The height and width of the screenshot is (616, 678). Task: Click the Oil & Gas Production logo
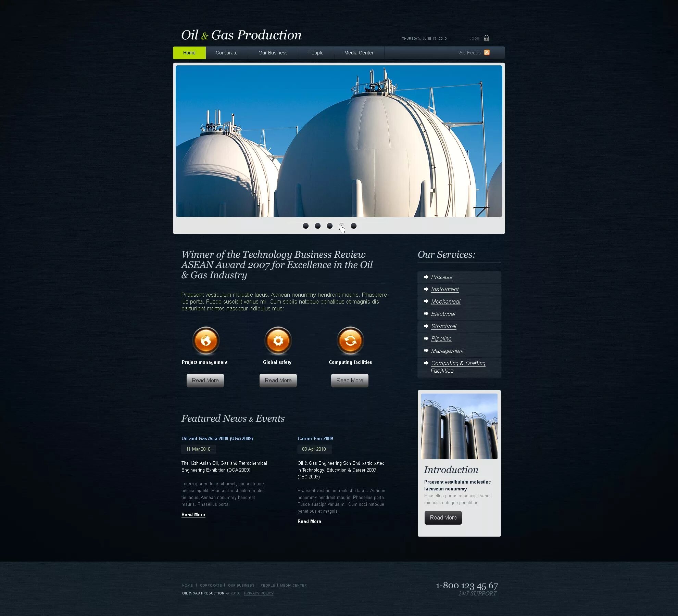[241, 35]
